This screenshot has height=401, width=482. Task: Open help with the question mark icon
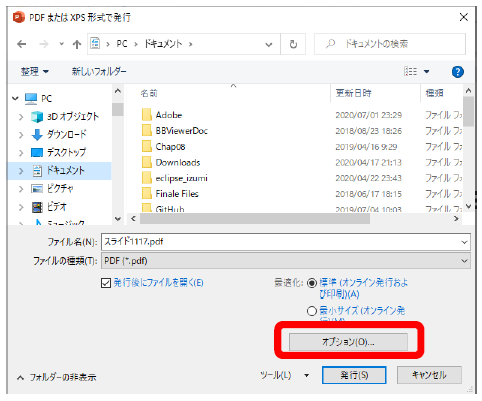(458, 72)
